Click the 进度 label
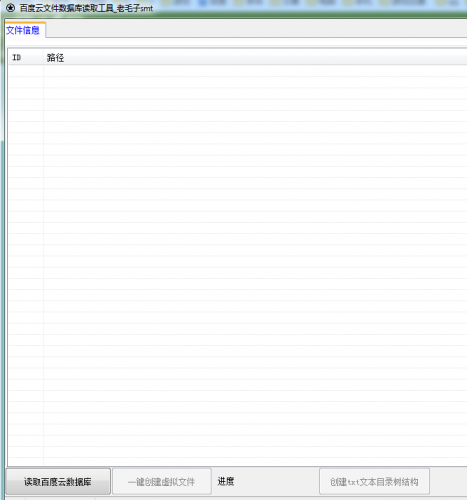The image size is (467, 500). point(226,481)
